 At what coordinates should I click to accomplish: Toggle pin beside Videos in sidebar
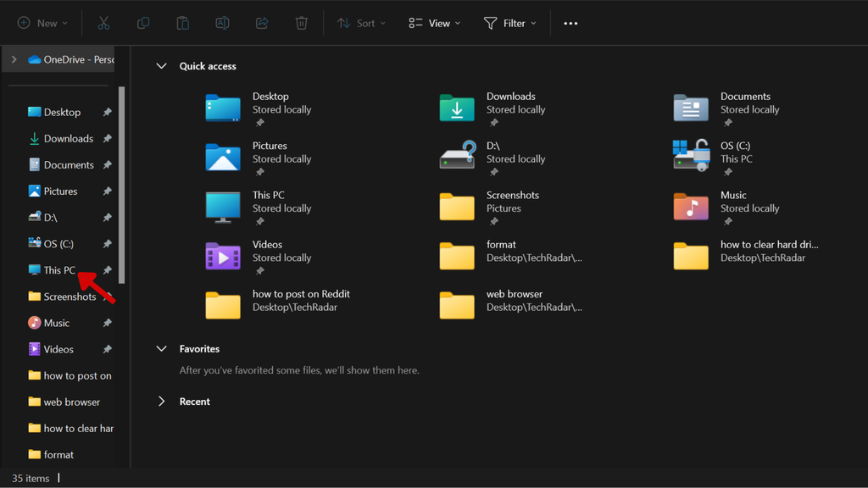(108, 349)
